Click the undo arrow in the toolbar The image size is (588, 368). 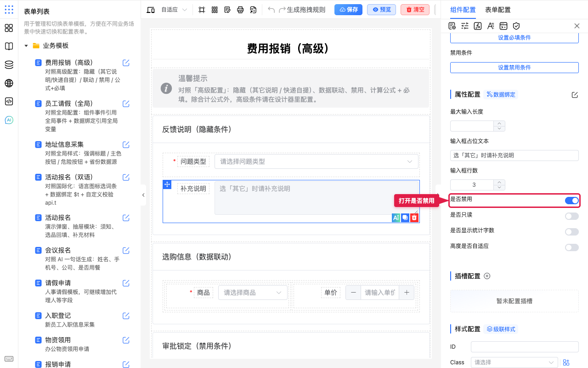271,10
